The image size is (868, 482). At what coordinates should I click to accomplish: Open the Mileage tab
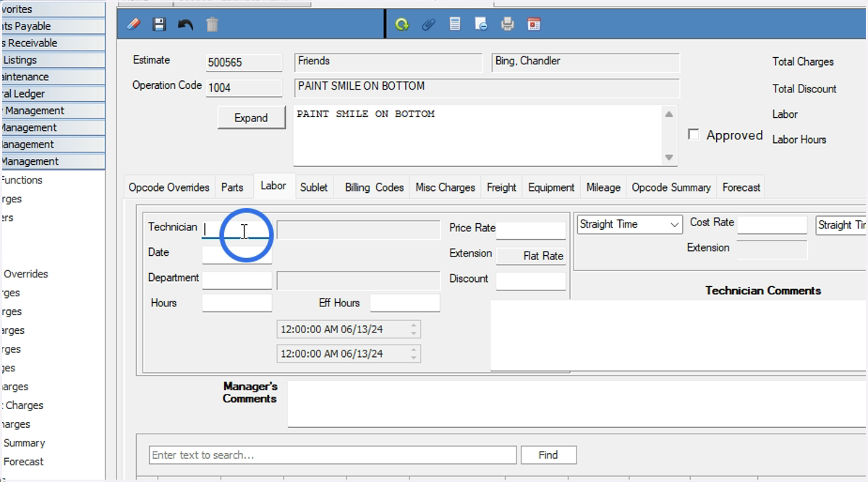(603, 187)
